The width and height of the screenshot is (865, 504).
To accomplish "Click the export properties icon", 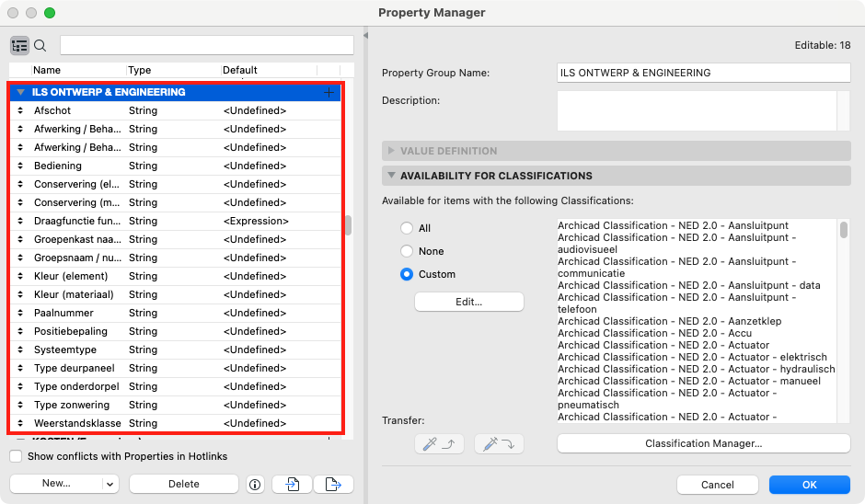I will click(x=333, y=484).
